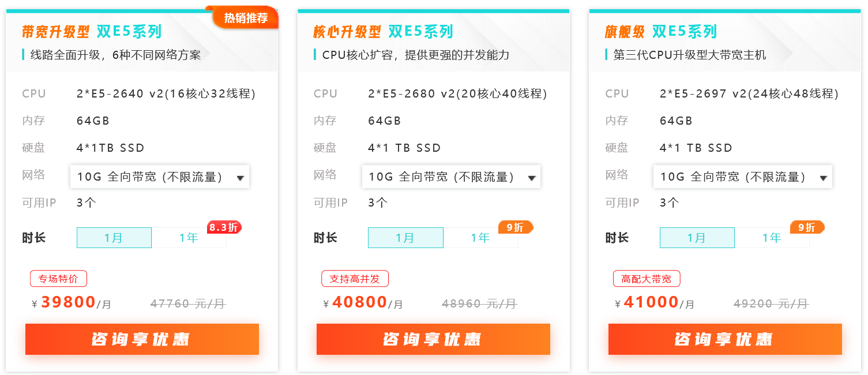868x375 pixels.
Task: Open network dropdown on 核心升级型 card
Action: [x=451, y=177]
